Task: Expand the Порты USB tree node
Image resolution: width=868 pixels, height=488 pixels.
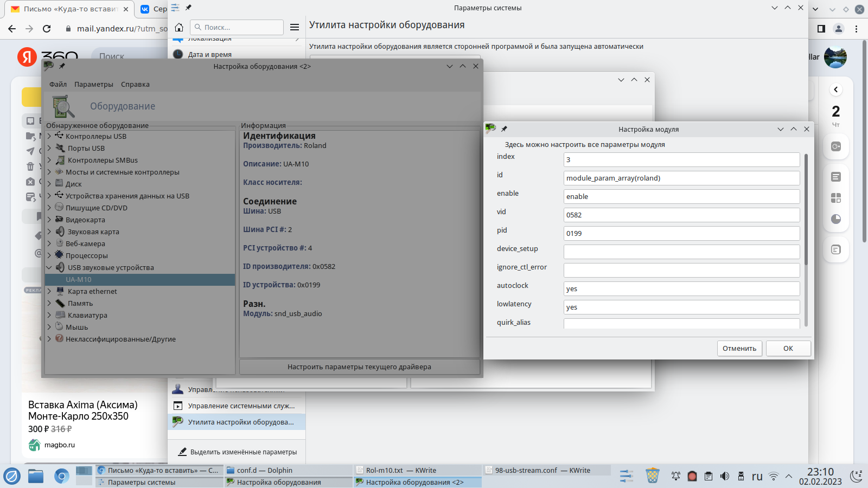Action: coord(49,148)
